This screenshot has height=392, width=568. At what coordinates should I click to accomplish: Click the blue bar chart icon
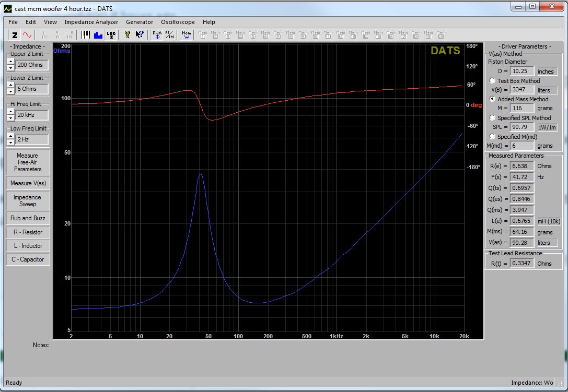(x=98, y=35)
